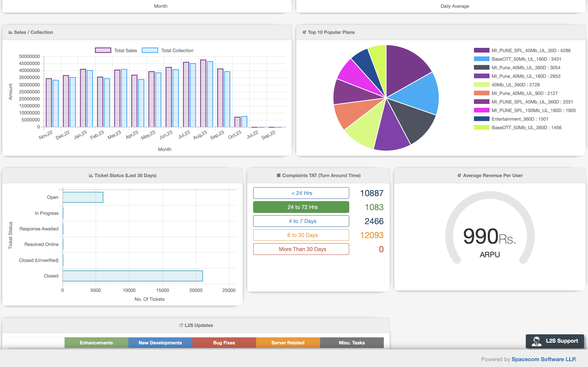Hide the MI_PUNE_SPL_40Mb_UL_360D legend entry
The image size is (588, 367).
click(523, 102)
